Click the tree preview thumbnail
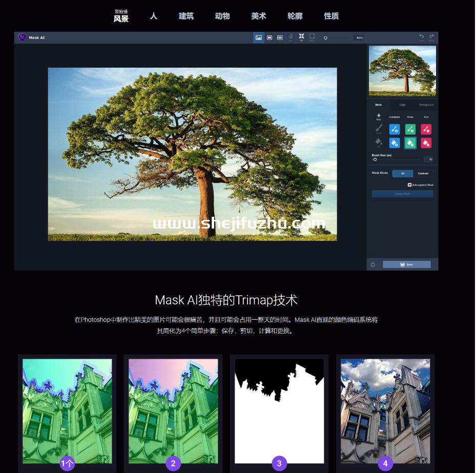Screen dimensions: 476x473 [402, 71]
